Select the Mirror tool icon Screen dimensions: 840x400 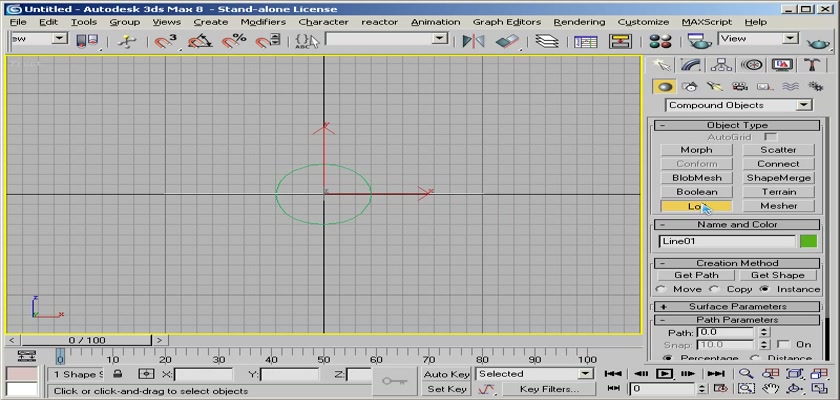tap(474, 41)
